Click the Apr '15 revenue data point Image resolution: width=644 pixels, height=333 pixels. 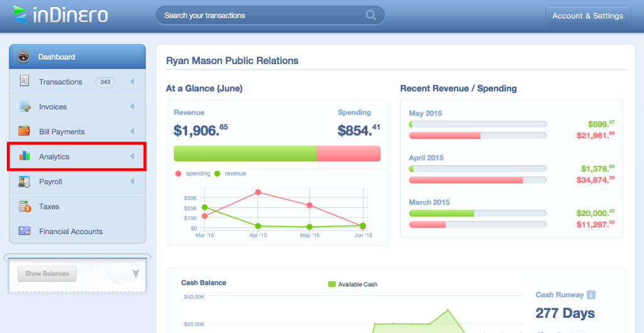point(258,226)
